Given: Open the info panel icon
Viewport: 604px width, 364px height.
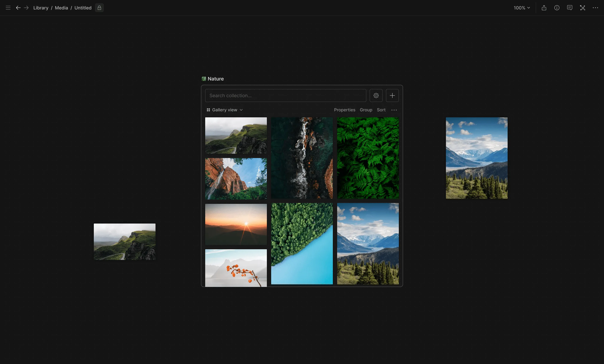Looking at the screenshot, I should (x=557, y=8).
